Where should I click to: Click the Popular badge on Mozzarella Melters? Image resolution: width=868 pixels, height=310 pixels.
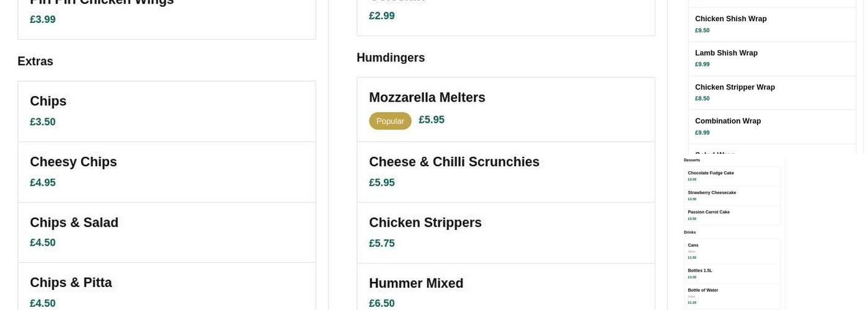(390, 121)
